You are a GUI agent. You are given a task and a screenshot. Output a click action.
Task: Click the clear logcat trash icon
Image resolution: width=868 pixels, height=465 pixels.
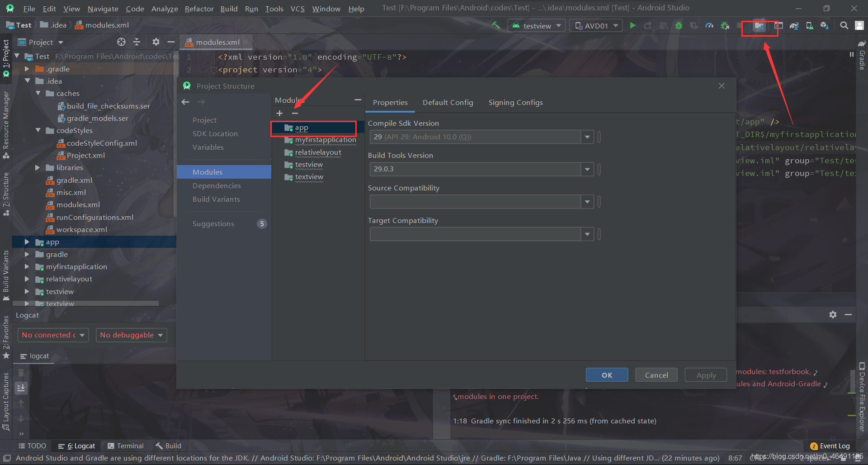(21, 373)
